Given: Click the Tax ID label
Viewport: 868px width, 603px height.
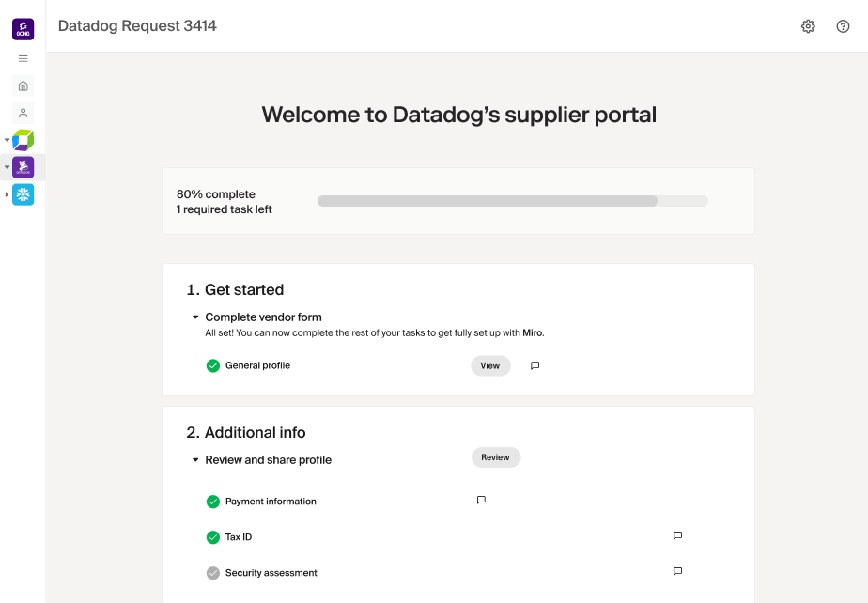Looking at the screenshot, I should pos(239,537).
